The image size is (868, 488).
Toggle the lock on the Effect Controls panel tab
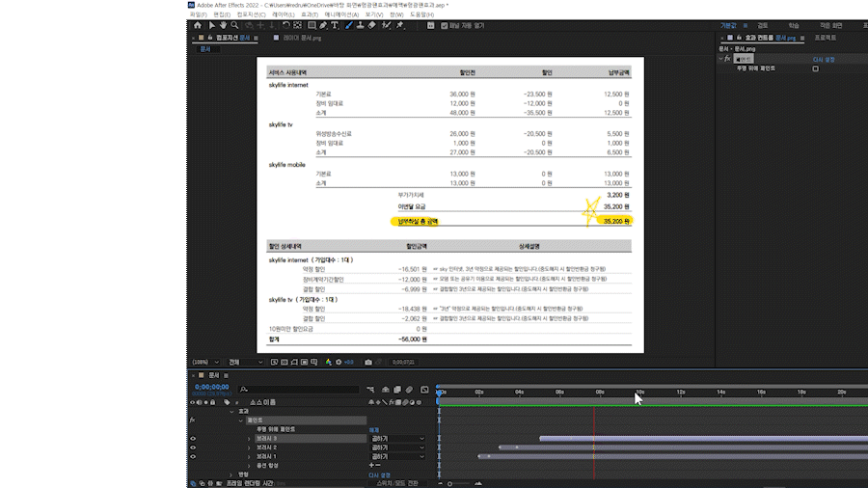pos(739,38)
